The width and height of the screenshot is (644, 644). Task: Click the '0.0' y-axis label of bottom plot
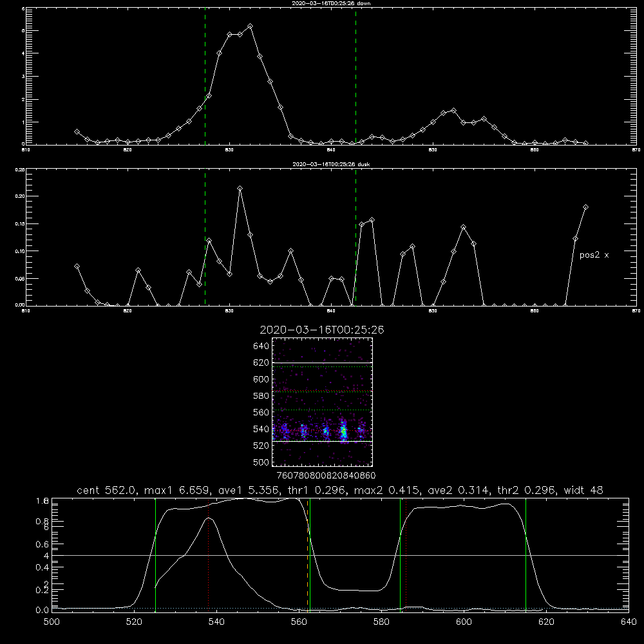tap(42, 610)
